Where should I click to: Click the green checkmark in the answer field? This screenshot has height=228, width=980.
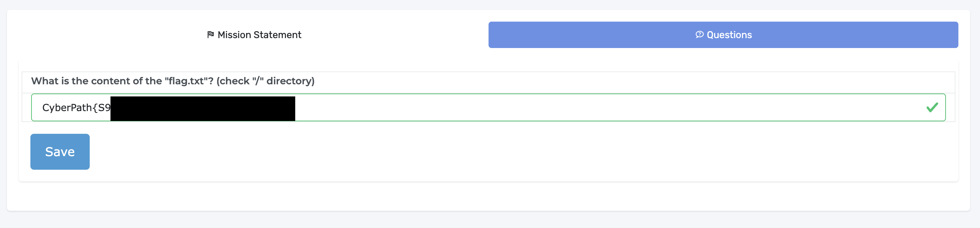click(x=932, y=107)
